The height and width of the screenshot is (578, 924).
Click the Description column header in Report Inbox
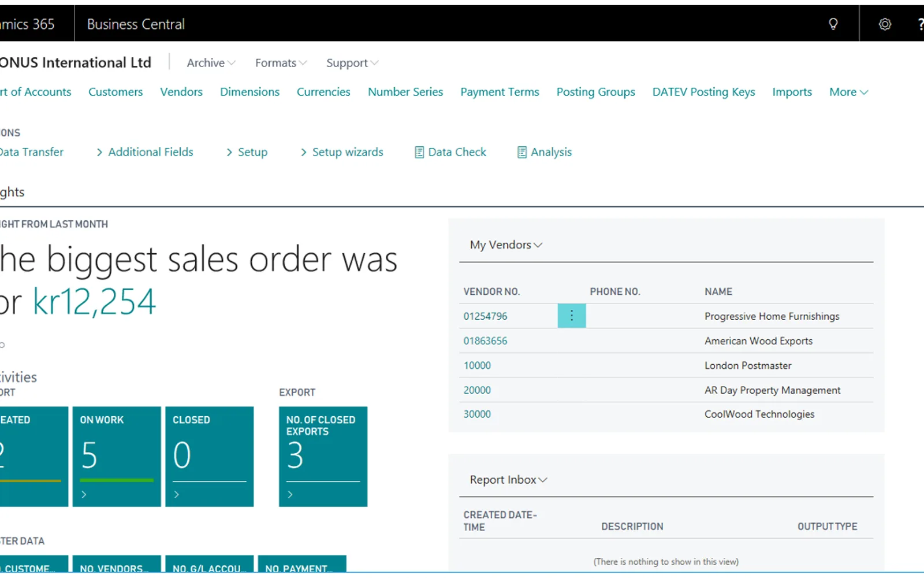(x=632, y=527)
